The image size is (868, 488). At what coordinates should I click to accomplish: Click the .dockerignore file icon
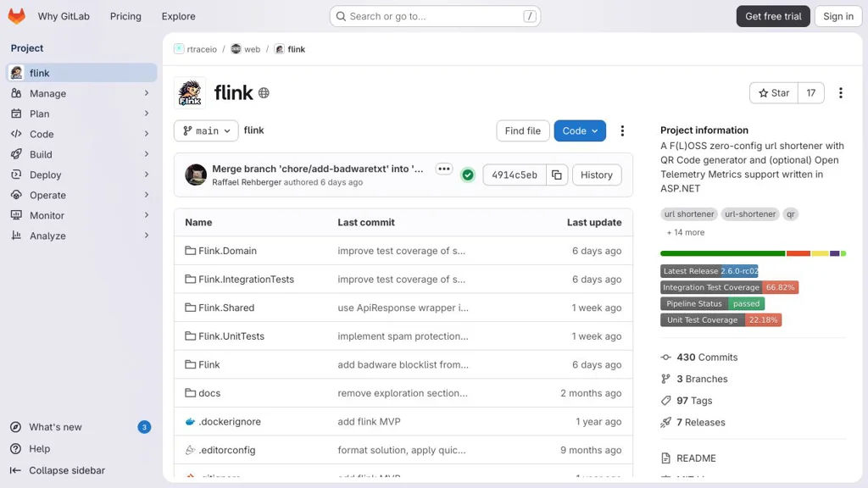click(x=191, y=422)
